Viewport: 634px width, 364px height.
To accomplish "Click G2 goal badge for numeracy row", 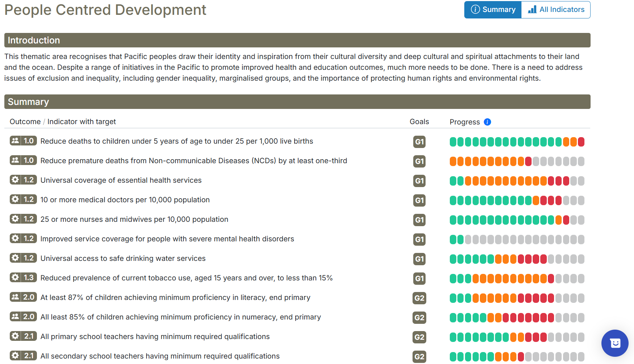I will [419, 318].
